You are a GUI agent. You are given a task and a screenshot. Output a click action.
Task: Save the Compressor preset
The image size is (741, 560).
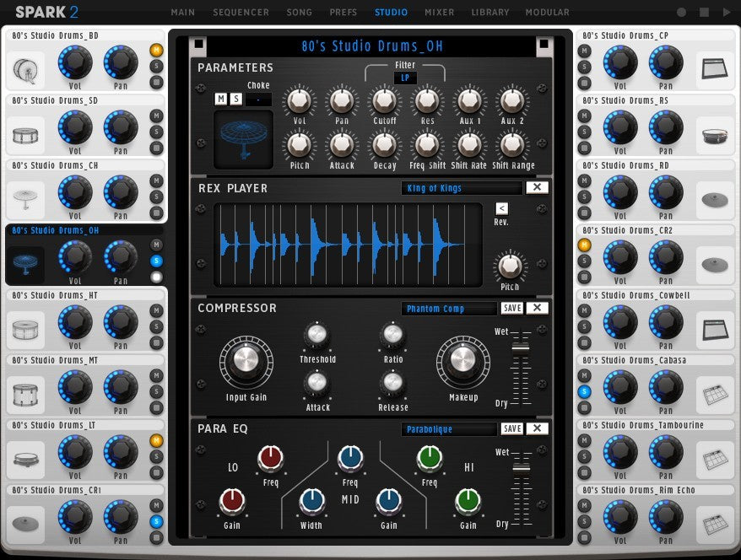512,308
